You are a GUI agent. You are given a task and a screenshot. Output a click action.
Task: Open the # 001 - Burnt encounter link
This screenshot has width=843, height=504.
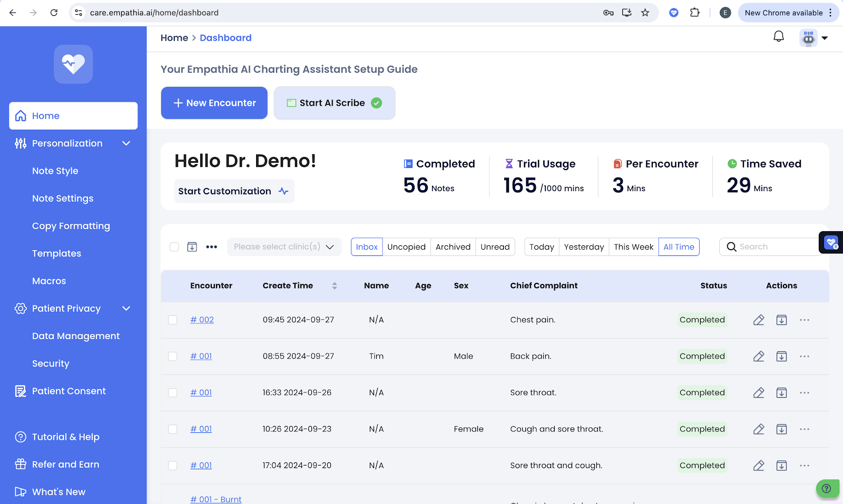coord(216,499)
